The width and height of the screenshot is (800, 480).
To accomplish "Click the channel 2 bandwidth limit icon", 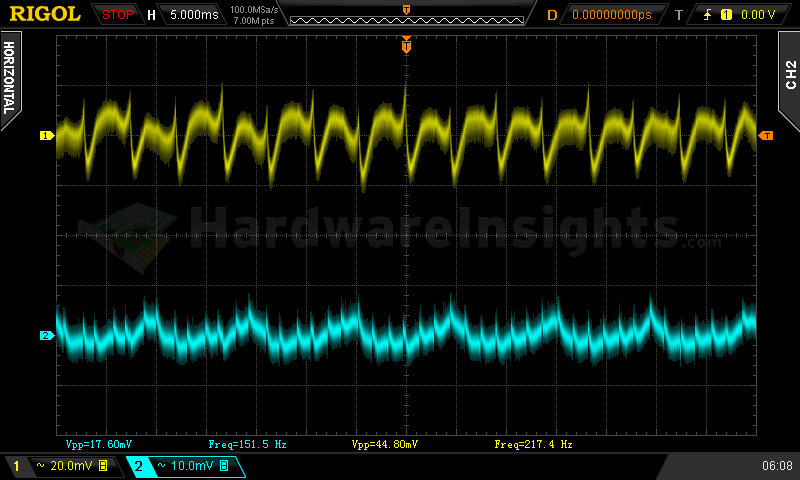I will coord(223,466).
